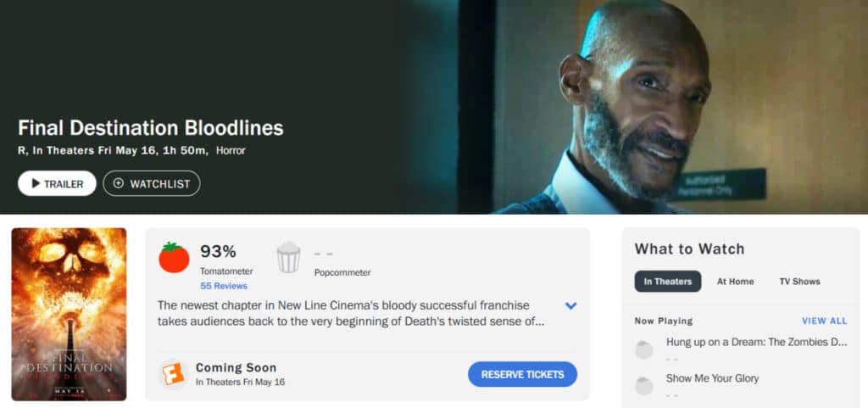The width and height of the screenshot is (868, 408).
Task: Click score icon beside Show Me Your Glory
Action: click(x=644, y=385)
